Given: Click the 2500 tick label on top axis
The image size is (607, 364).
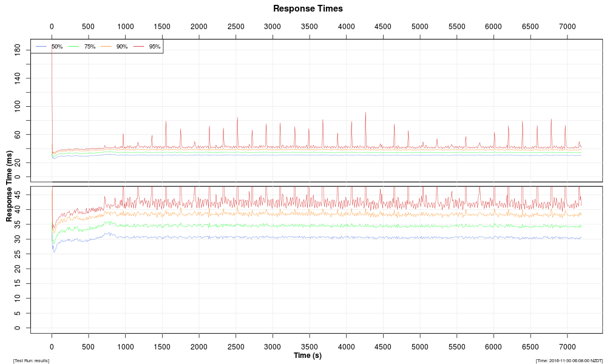Looking at the screenshot, I should point(236,27).
